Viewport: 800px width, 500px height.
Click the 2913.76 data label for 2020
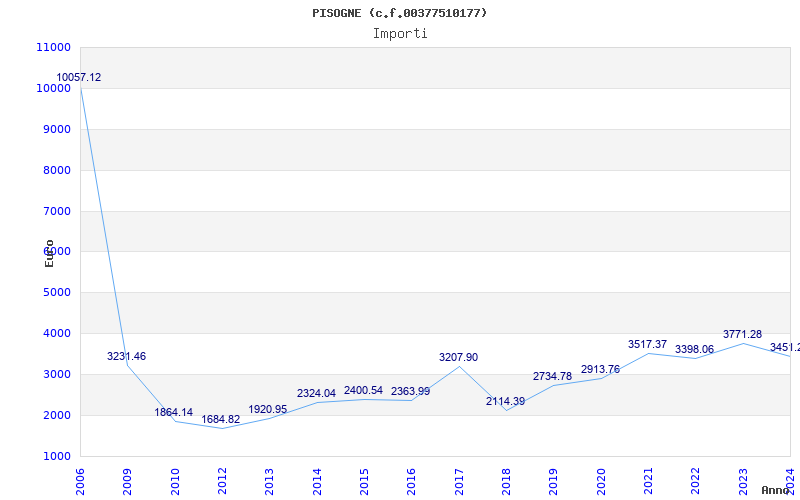coord(600,369)
